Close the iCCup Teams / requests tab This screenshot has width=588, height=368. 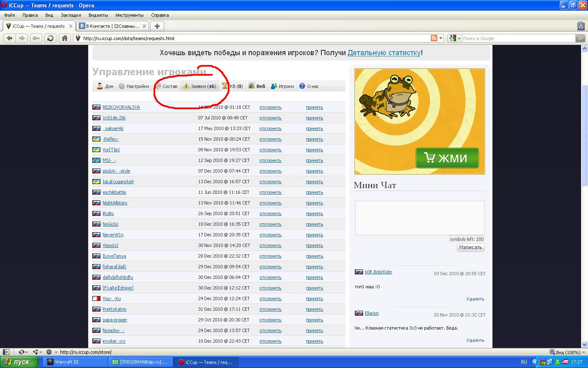71,26
